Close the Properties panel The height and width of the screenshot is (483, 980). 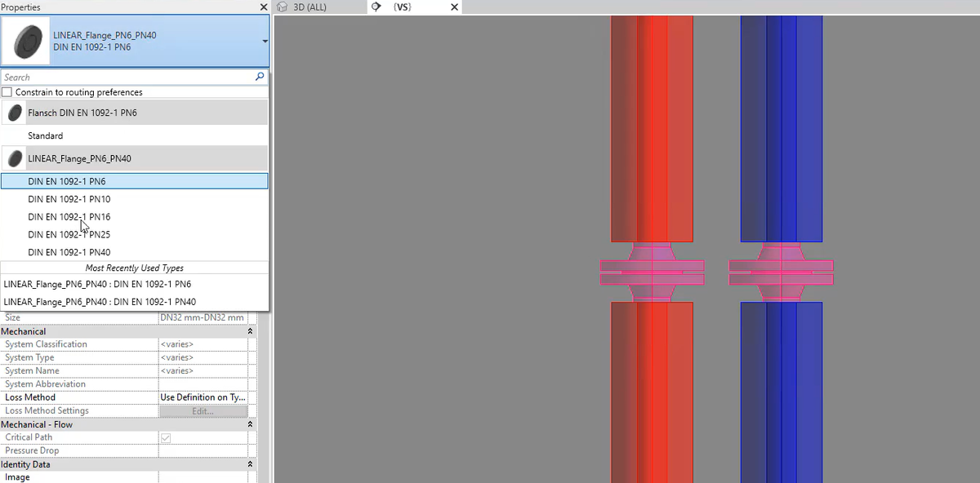point(263,7)
